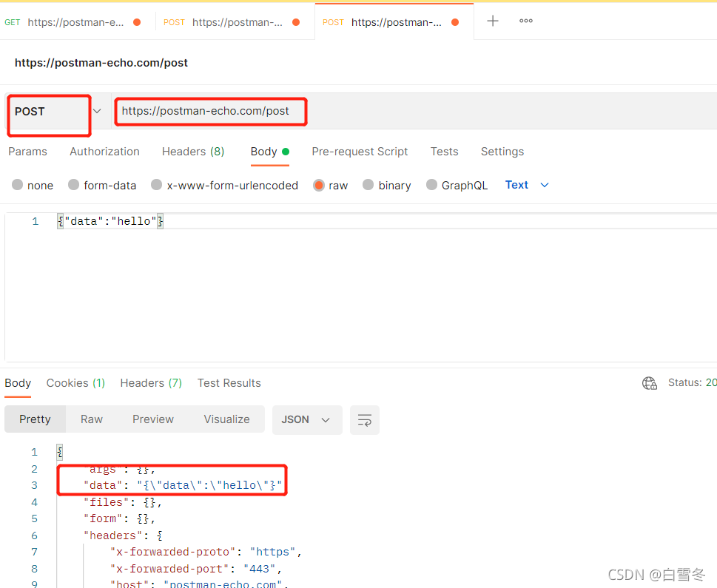Click the request title https://postman-echo.com/post
This screenshot has height=588, width=717.
[x=101, y=63]
